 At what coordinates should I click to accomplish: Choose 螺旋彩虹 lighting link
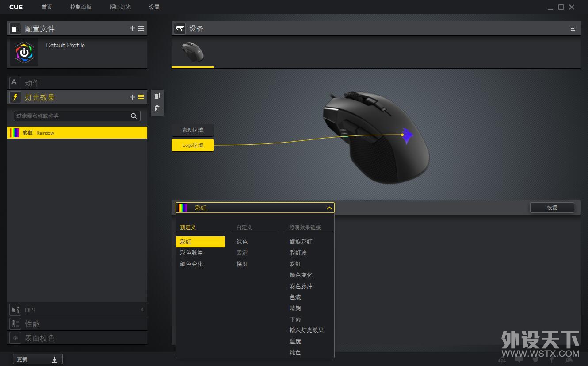301,242
